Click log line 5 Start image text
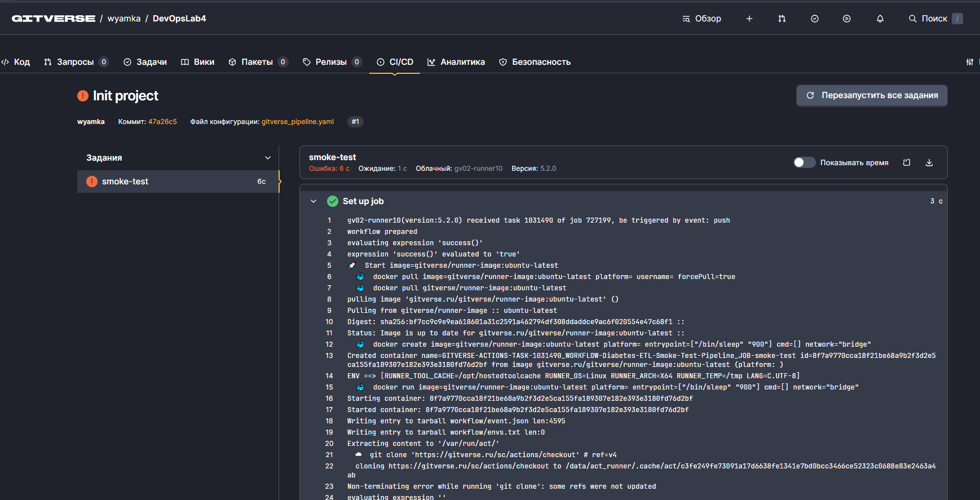Screen dimensions: 980x500 461,266
